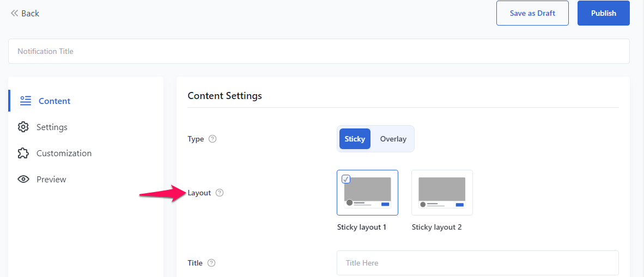This screenshot has height=277, width=644.
Task: Toggle the checkmark on Sticky layout 1
Action: point(346,179)
